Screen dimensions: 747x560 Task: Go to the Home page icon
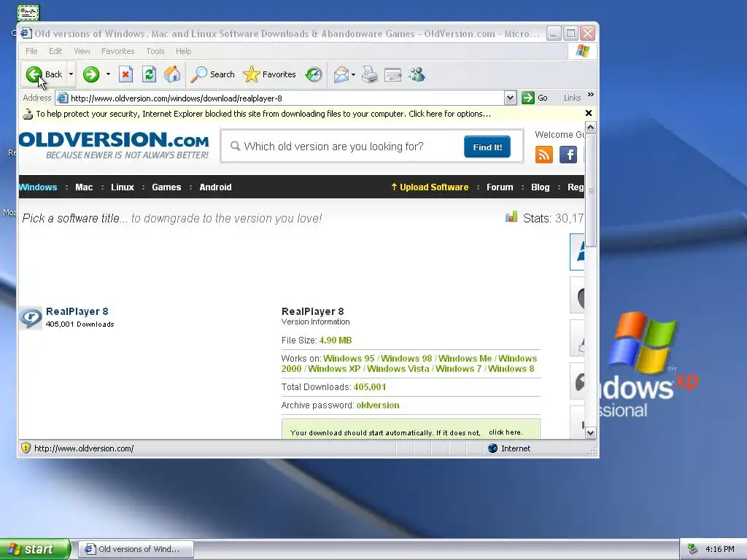tap(172, 74)
